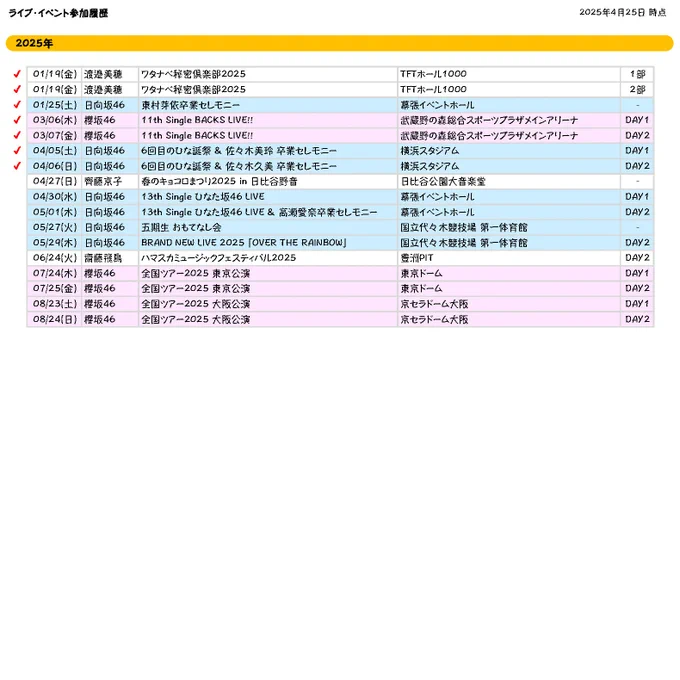Viewport: 680px width, 680px height.
Task: Select the 04/30(水) date cell
Action: [55, 197]
